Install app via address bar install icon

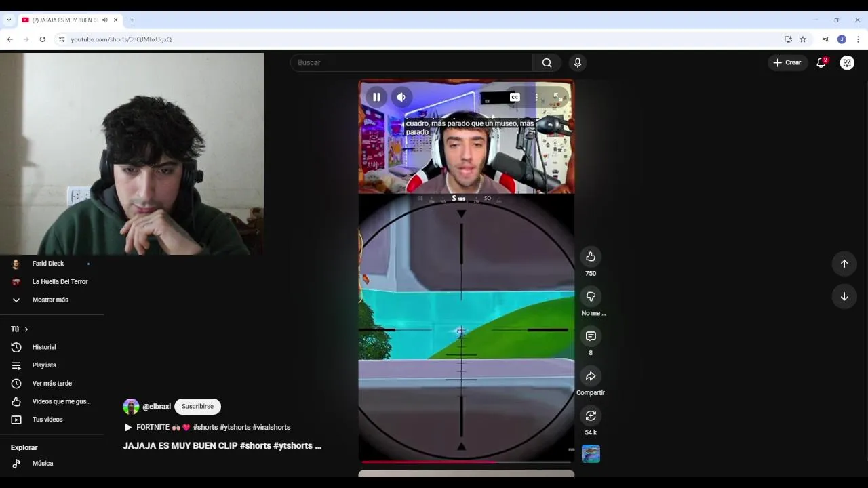coord(788,39)
